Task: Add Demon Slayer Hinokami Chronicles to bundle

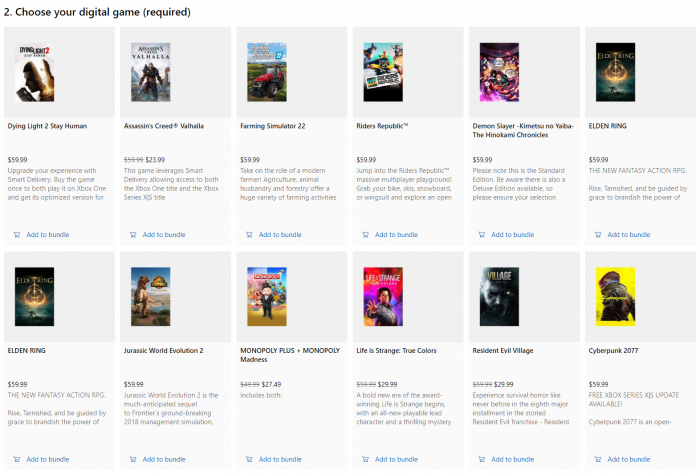Action: pos(512,235)
